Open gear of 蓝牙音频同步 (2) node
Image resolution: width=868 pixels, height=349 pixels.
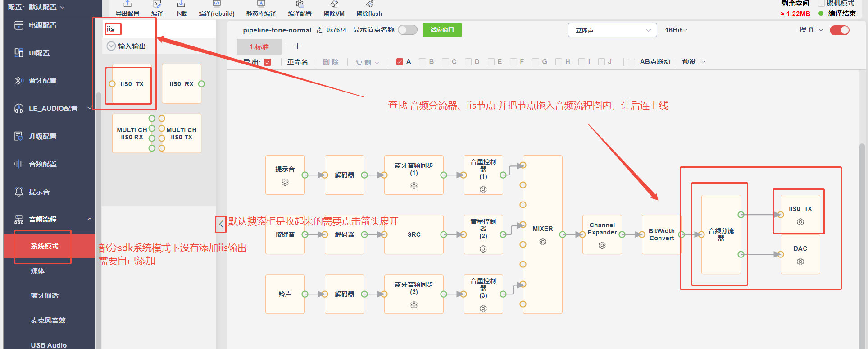tap(414, 305)
